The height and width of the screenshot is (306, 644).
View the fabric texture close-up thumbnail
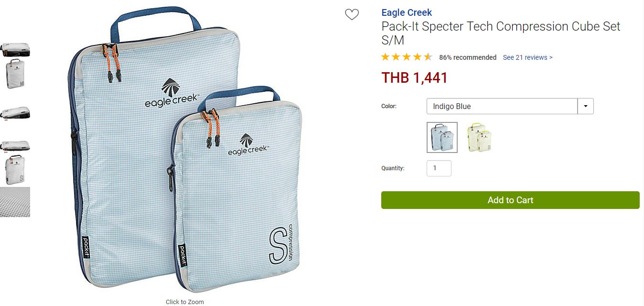pyautogui.click(x=15, y=202)
